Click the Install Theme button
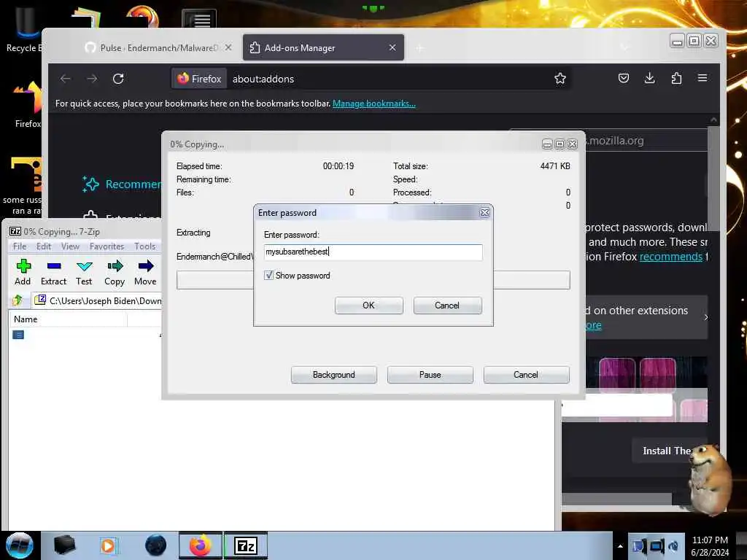 click(x=670, y=451)
